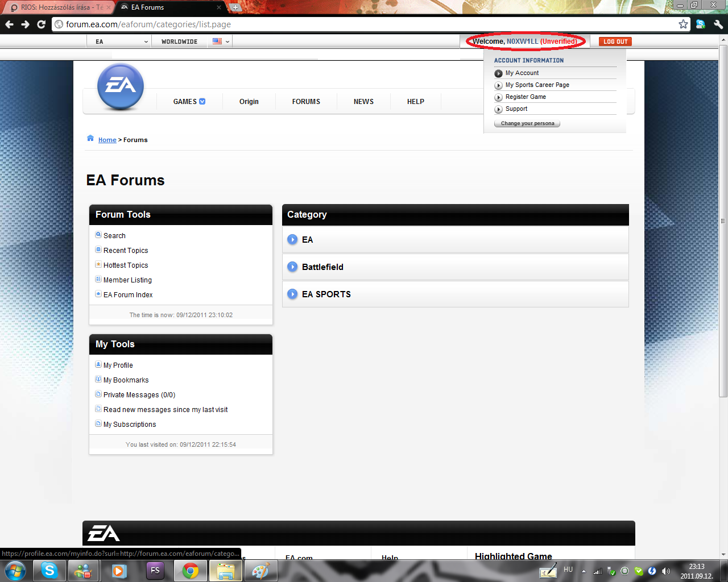The width and height of the screenshot is (728, 582).
Task: Open the FORUMS nav item
Action: [x=306, y=102]
